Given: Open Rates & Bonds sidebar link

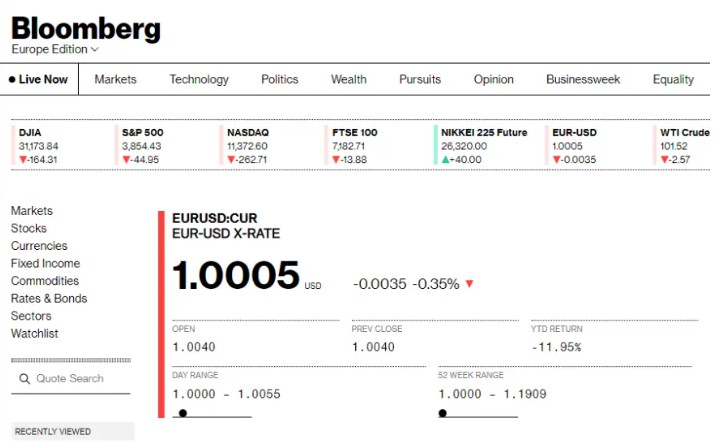Looking at the screenshot, I should pos(49,298).
